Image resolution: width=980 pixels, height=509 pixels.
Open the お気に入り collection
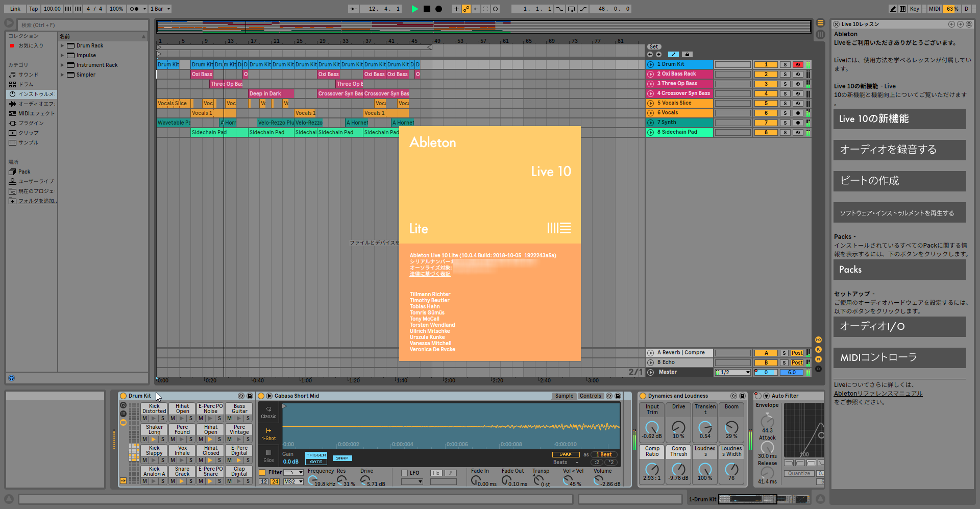31,45
